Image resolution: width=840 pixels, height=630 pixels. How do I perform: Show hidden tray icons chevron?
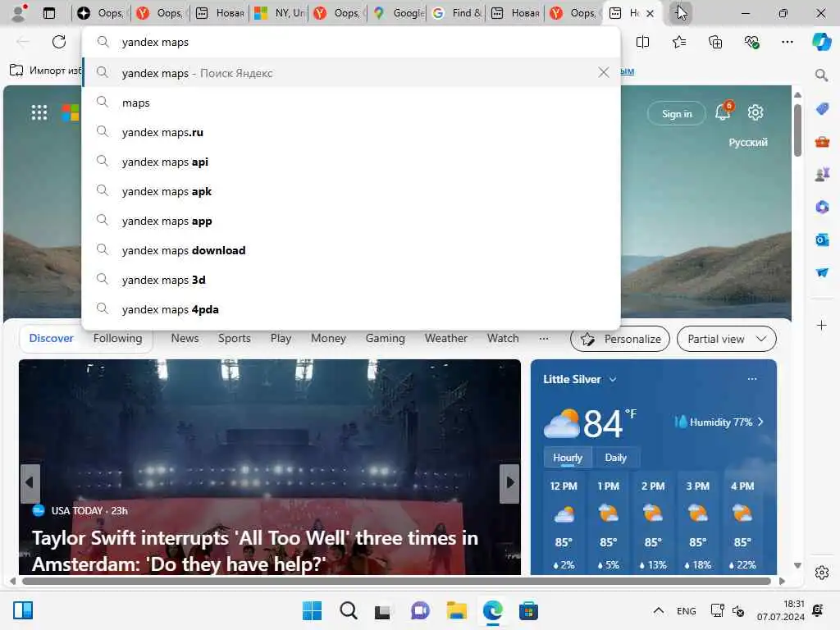(x=659, y=610)
